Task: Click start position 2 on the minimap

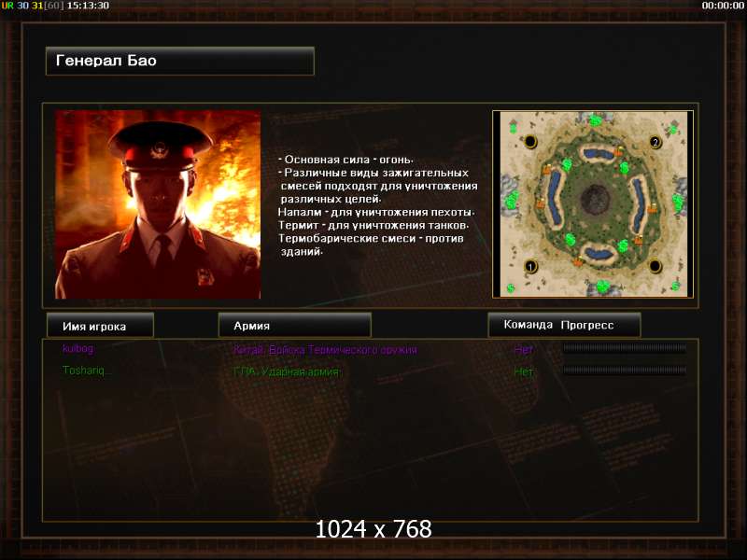Action: tap(655, 142)
